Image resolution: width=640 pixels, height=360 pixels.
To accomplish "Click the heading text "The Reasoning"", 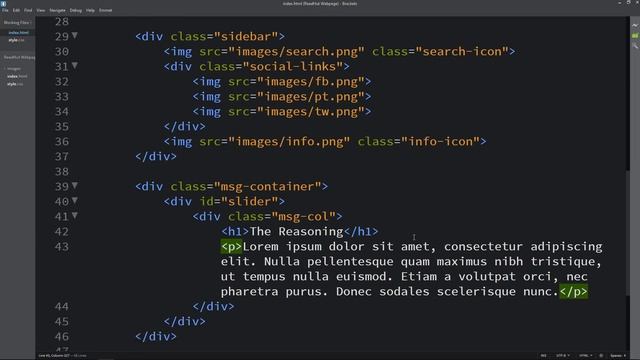I will [x=296, y=231].
